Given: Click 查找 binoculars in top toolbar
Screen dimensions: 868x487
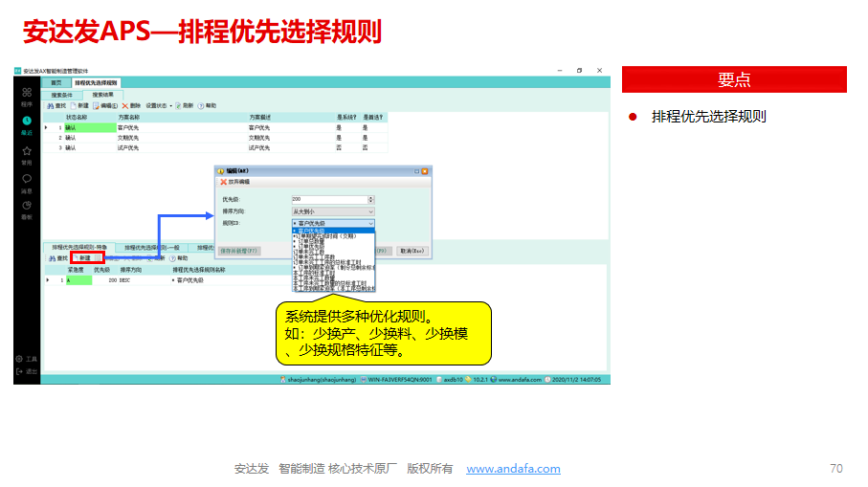Looking at the screenshot, I should [x=56, y=105].
